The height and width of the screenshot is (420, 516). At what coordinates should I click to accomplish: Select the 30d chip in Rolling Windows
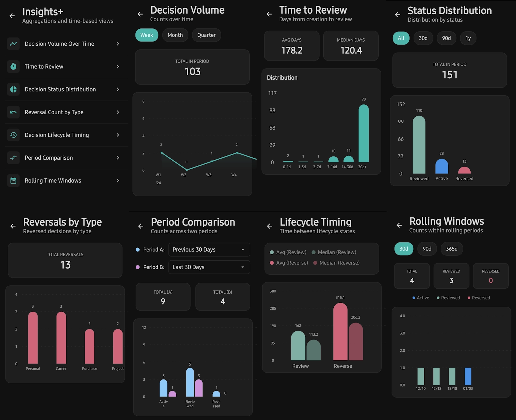click(x=404, y=249)
